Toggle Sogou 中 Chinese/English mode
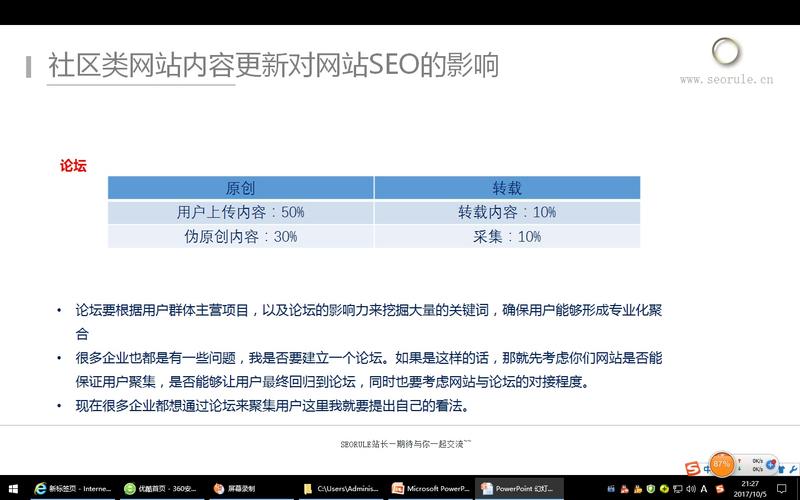Screen dimensions: 800x500 click(x=707, y=469)
